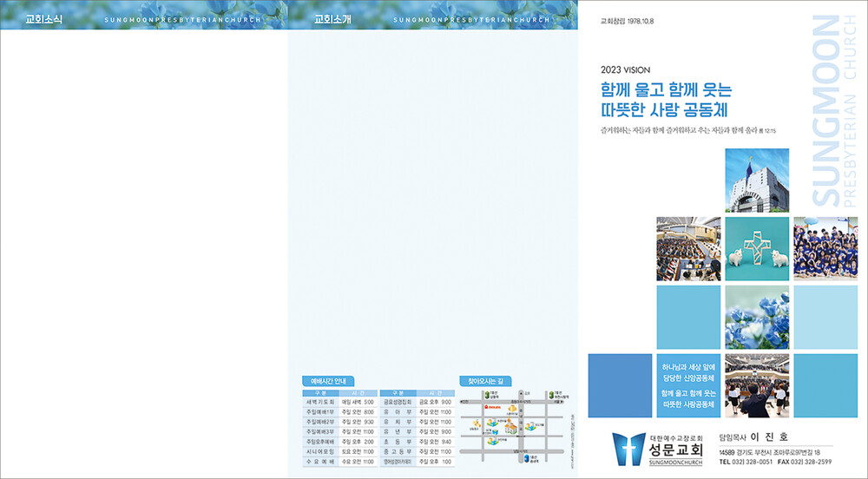868x479 pixels.
Task: Click the blue cross shield church logo
Action: 628,448
